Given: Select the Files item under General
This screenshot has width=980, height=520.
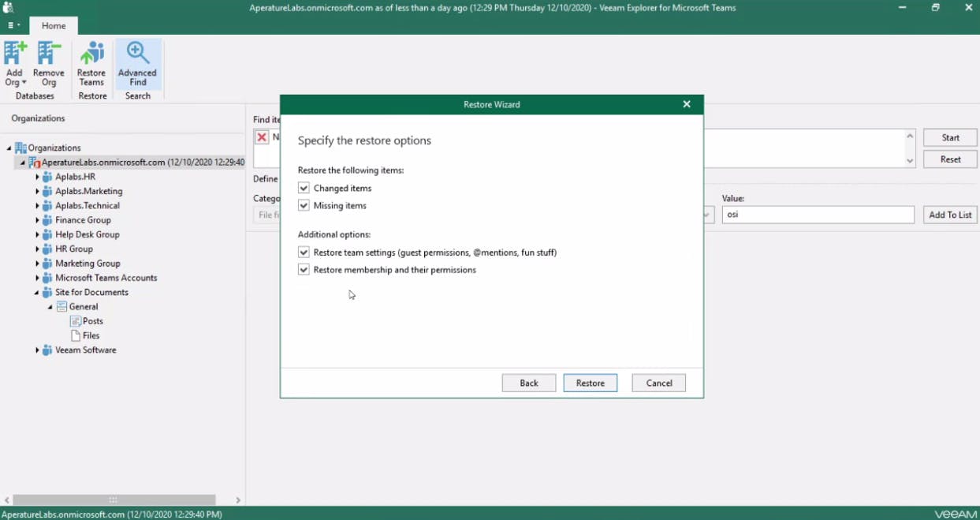Looking at the screenshot, I should pyautogui.click(x=91, y=335).
